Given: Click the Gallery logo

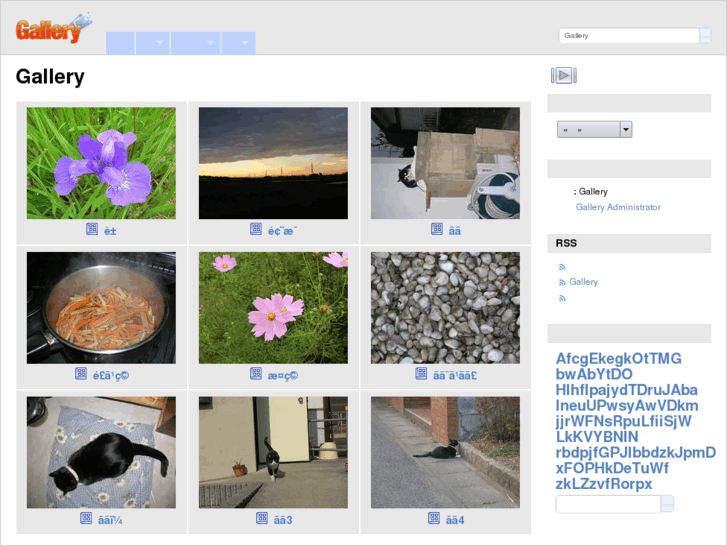Looking at the screenshot, I should click(x=53, y=29).
